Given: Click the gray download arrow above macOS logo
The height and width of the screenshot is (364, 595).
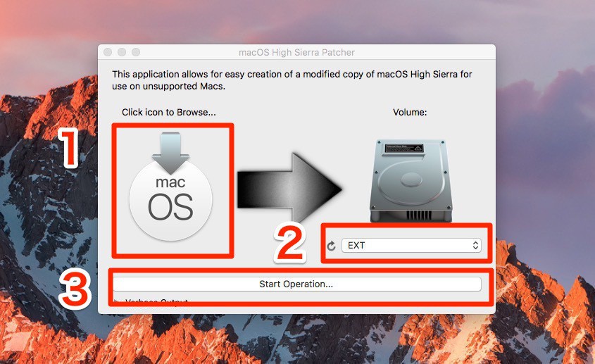Looking at the screenshot, I should pyautogui.click(x=171, y=153).
